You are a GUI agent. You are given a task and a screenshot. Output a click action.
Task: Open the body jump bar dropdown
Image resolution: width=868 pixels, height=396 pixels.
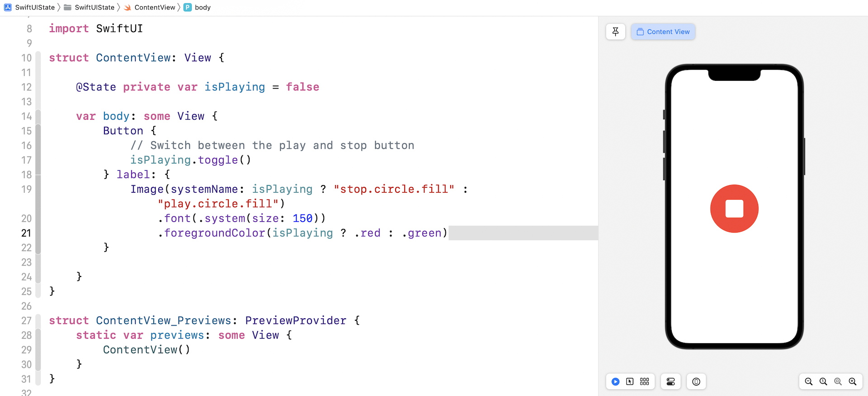(202, 7)
